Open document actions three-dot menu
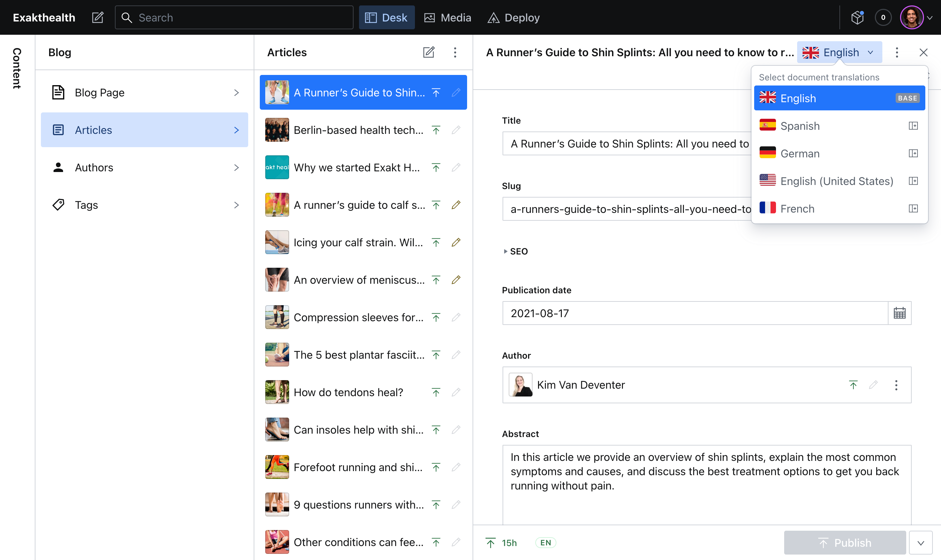The width and height of the screenshot is (941, 560). [x=897, y=52]
